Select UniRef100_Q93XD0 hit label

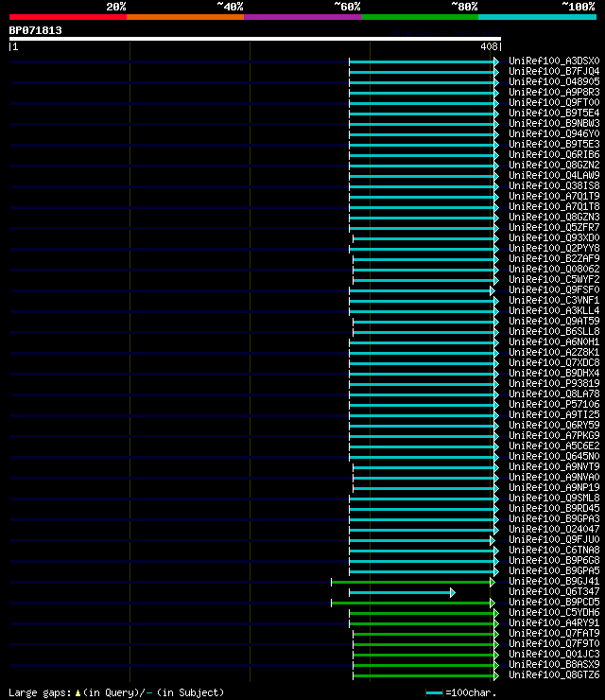(554, 238)
